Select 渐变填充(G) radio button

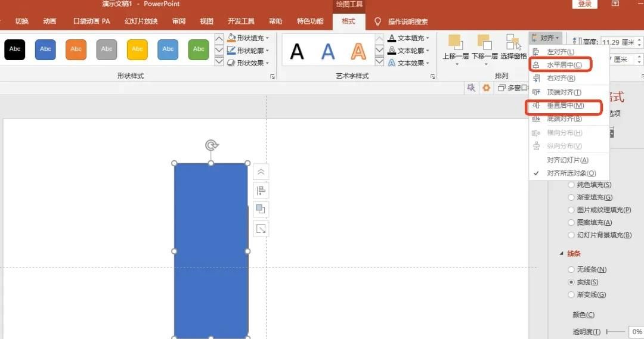pos(571,197)
